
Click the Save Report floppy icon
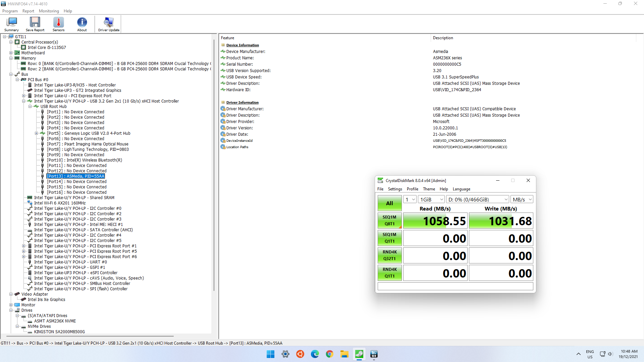pos(35,24)
